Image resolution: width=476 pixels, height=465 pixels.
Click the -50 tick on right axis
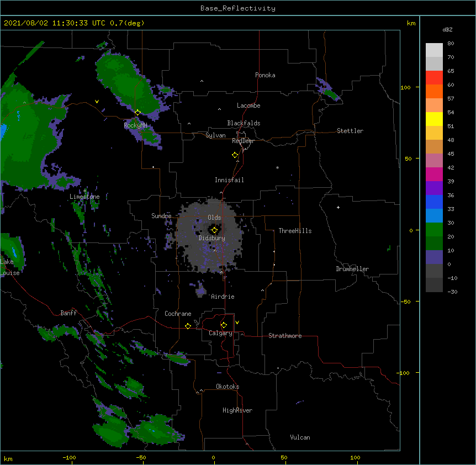(x=405, y=302)
